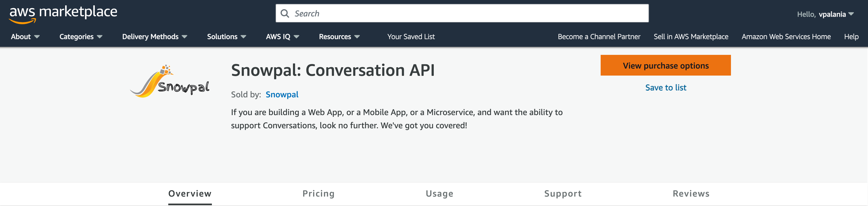This screenshot has width=868, height=206.
Task: Click the search magnifier icon
Action: tap(285, 13)
